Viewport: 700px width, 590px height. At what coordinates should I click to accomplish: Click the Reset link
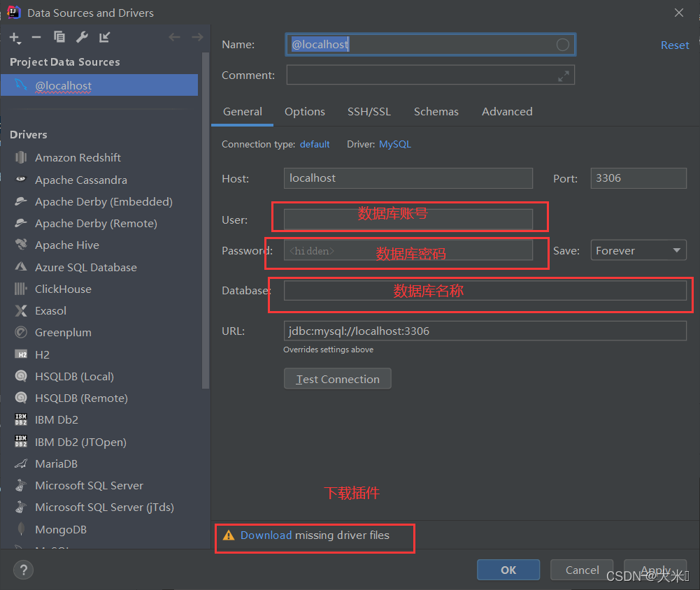click(x=675, y=45)
